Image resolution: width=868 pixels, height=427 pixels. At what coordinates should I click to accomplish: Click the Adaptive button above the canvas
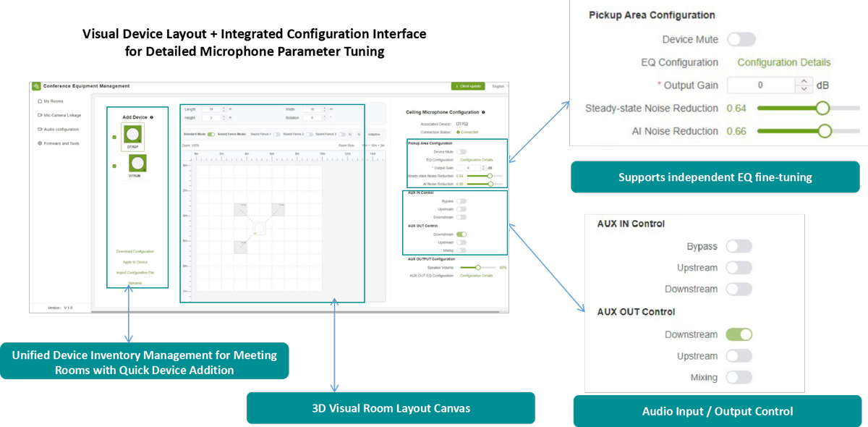[x=374, y=135]
